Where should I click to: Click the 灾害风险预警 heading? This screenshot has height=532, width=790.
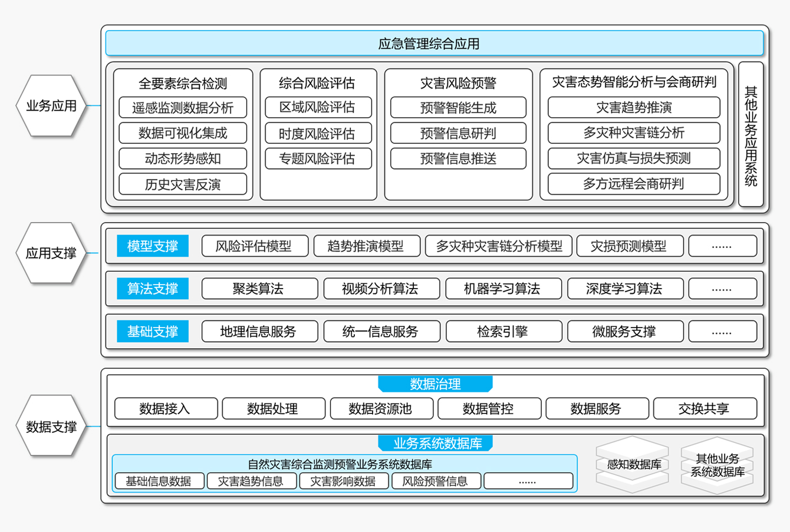[458, 83]
